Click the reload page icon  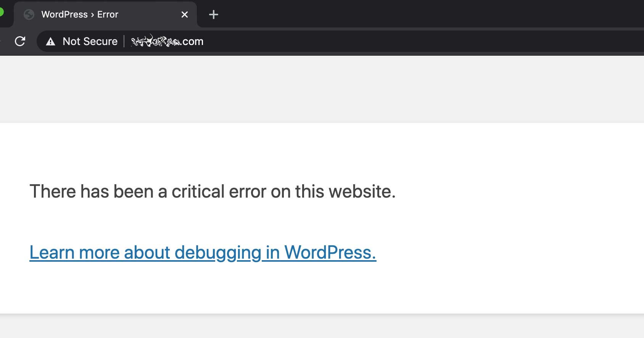coord(20,41)
